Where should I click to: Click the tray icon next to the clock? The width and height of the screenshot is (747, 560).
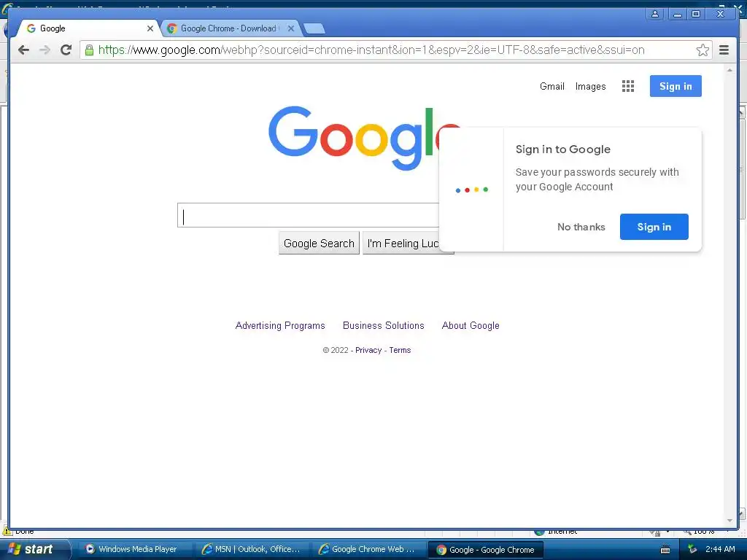point(692,549)
